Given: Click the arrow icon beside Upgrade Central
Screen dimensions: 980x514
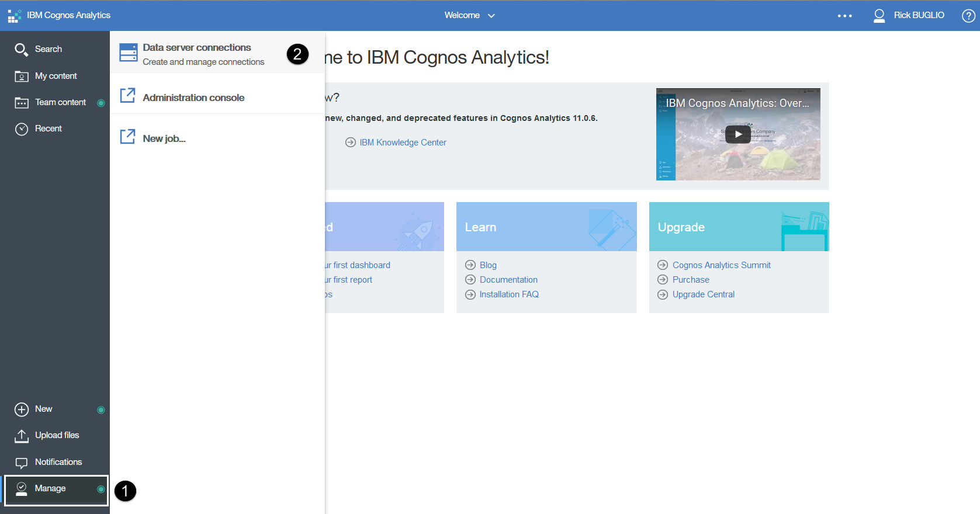Looking at the screenshot, I should (663, 294).
